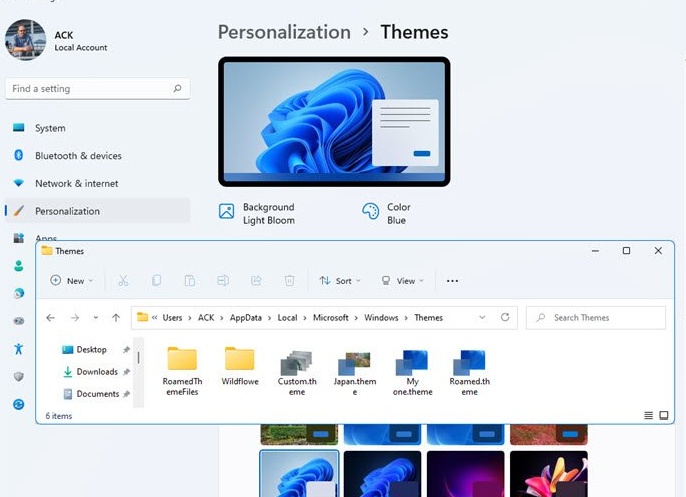Go up one folder level arrow
Viewport: 686px width, 497px height.
[x=116, y=318]
